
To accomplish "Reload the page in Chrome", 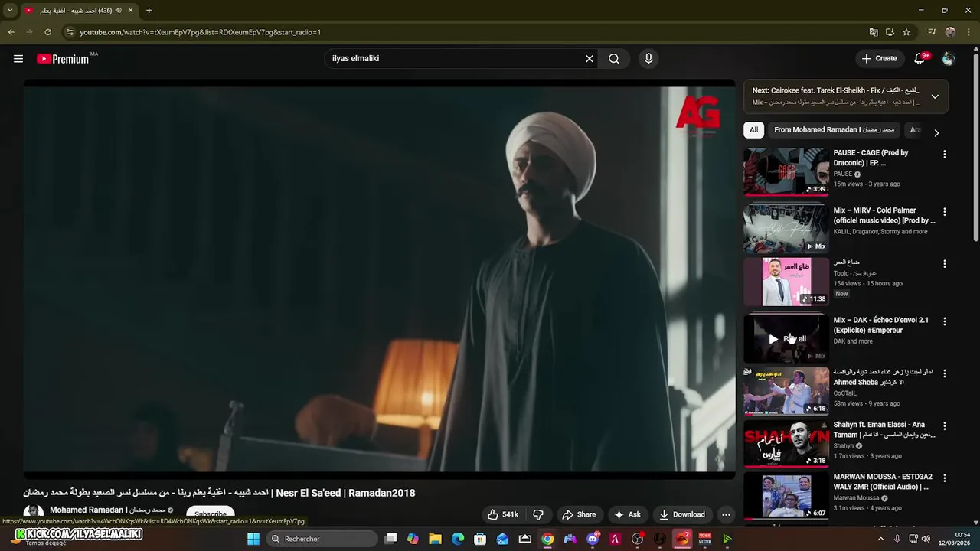I will coord(47,32).
